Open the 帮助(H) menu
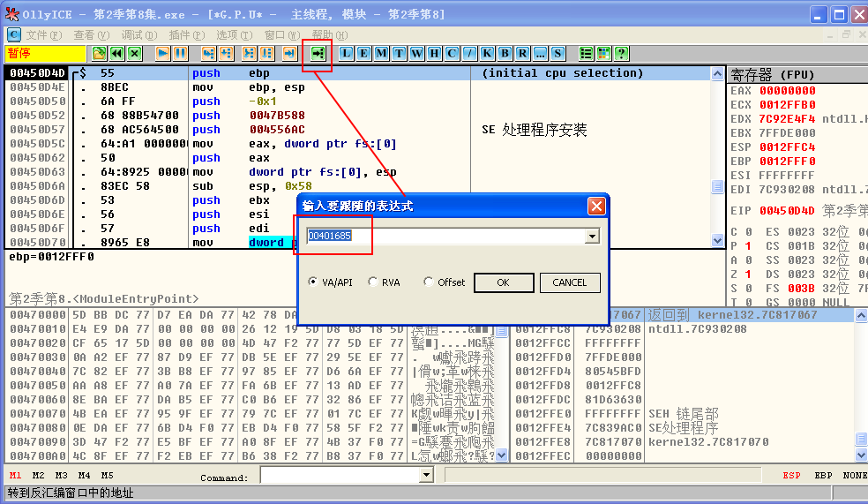This screenshot has width=868, height=504. [330, 35]
